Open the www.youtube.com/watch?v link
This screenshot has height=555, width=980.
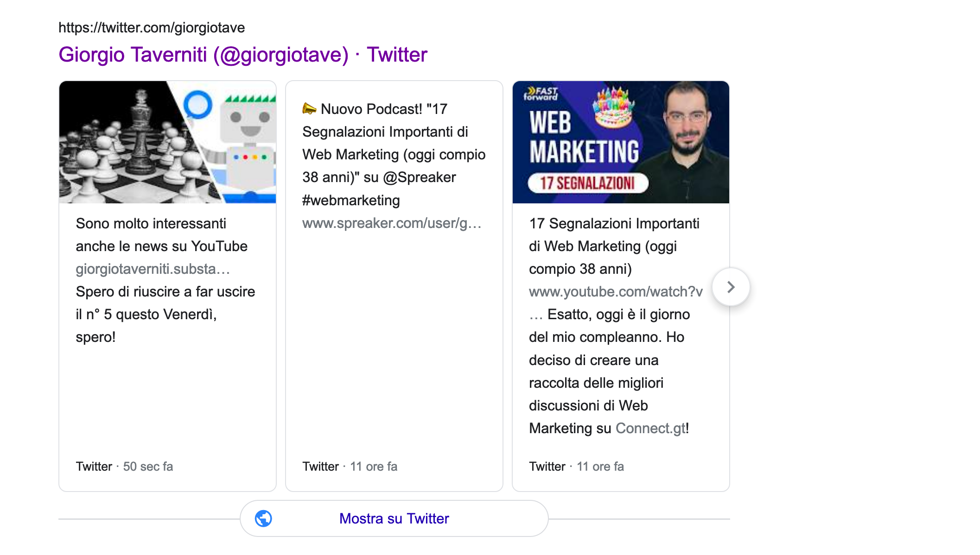click(616, 292)
